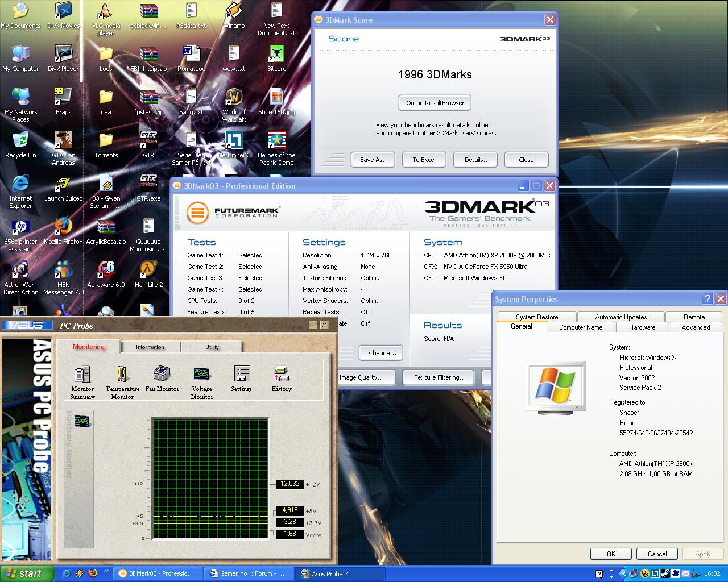Click the Texture Filtering... button

point(440,377)
